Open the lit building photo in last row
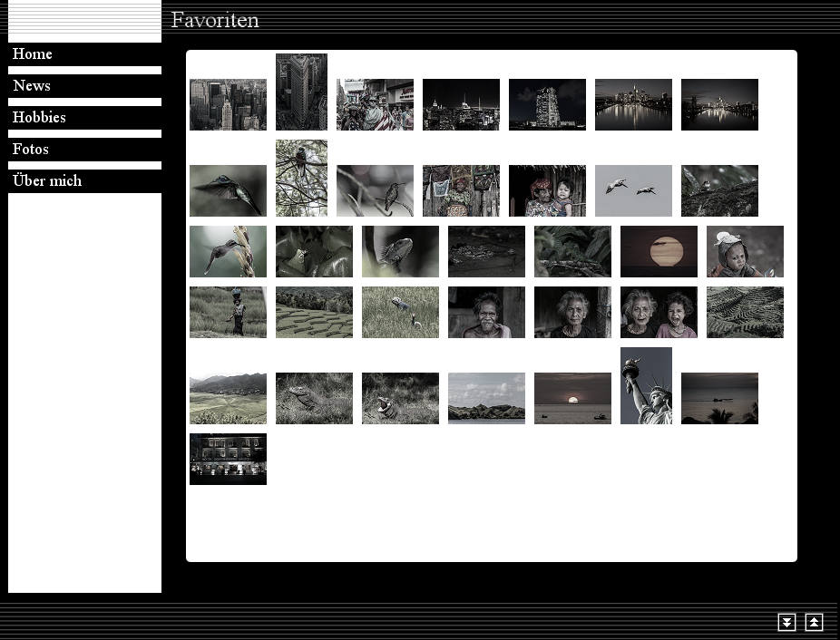 pos(228,459)
